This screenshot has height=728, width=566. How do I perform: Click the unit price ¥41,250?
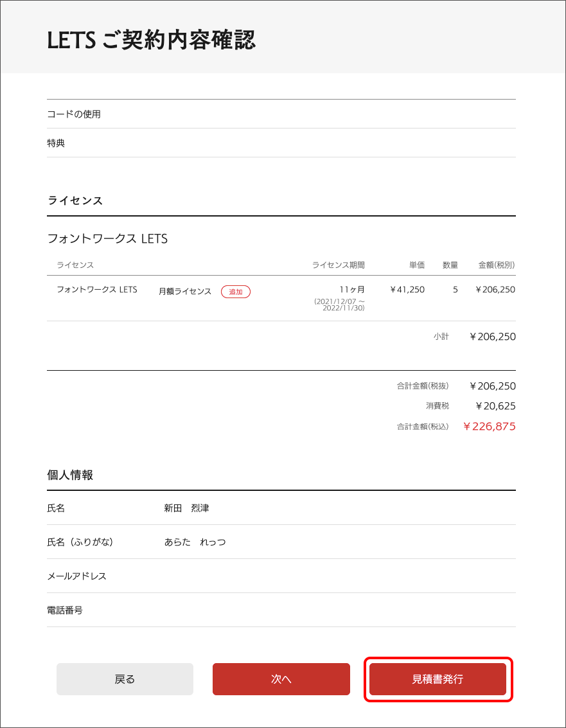click(407, 290)
